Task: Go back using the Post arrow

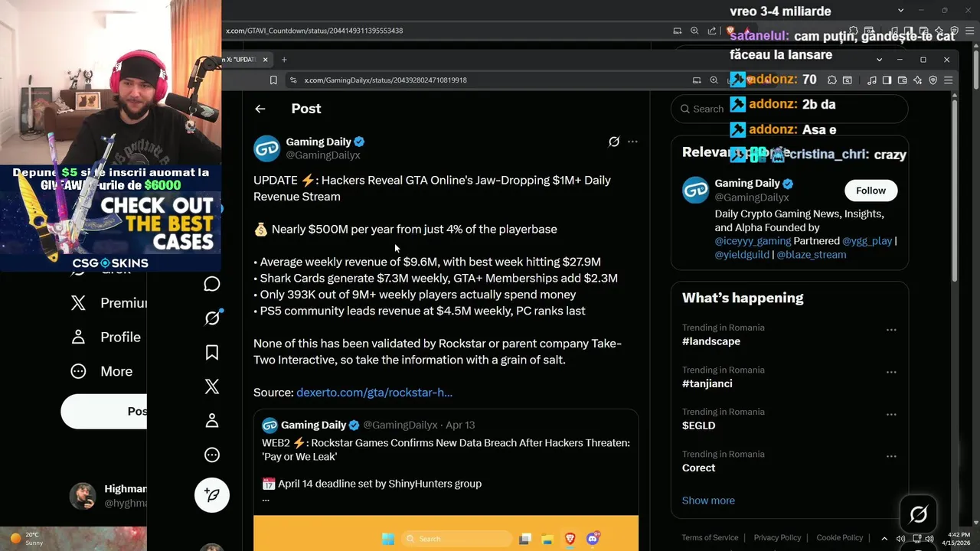Action: pyautogui.click(x=260, y=109)
